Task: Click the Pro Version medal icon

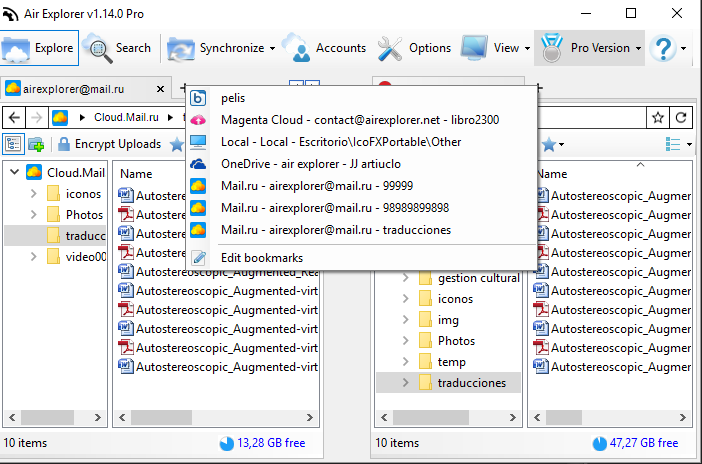Action: click(x=551, y=48)
